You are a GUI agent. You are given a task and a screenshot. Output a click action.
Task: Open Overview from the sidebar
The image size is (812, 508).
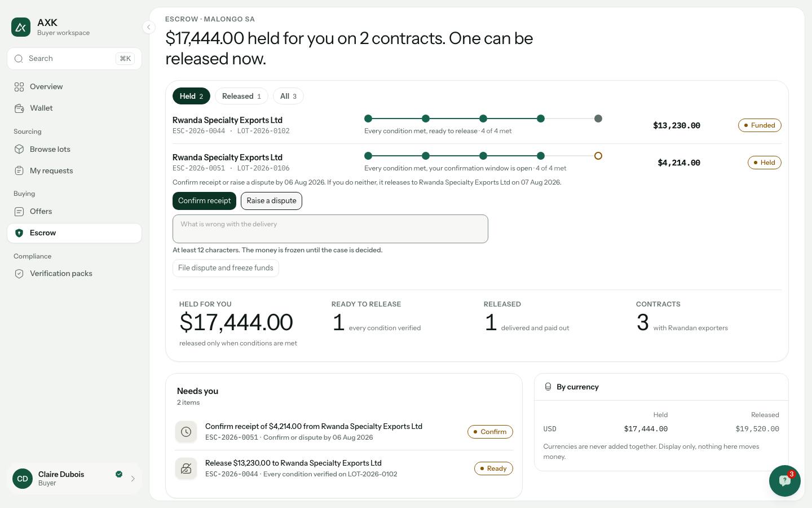click(x=74, y=87)
